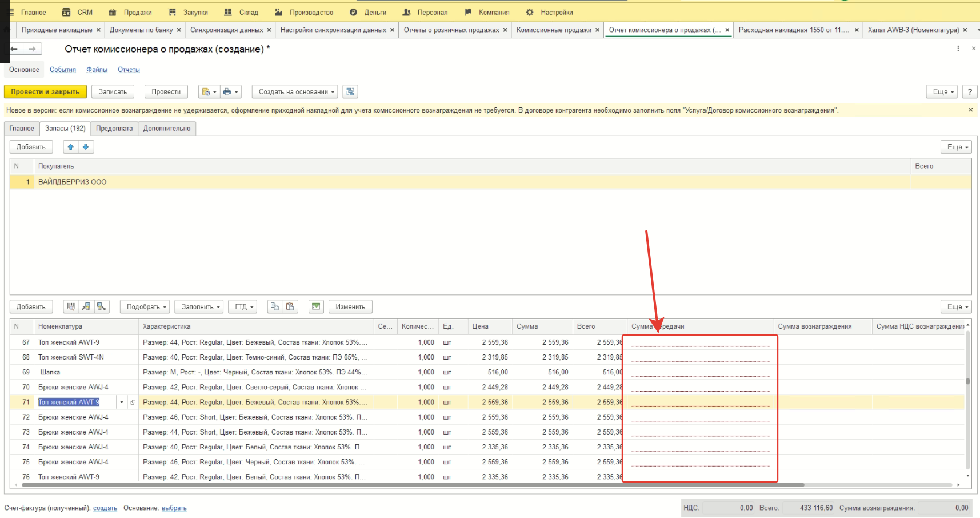
Task: Click the paste rows icon
Action: point(290,307)
